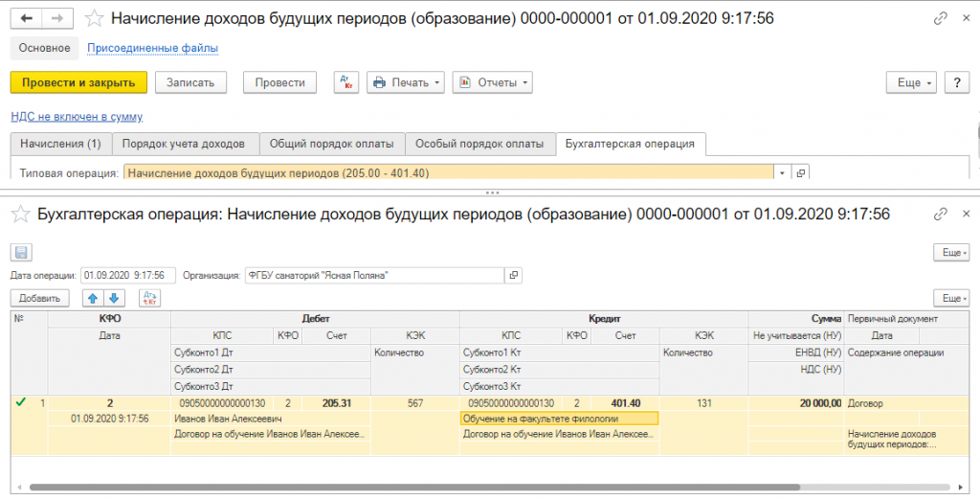
Task: Star the document as favorite
Action: point(93,18)
